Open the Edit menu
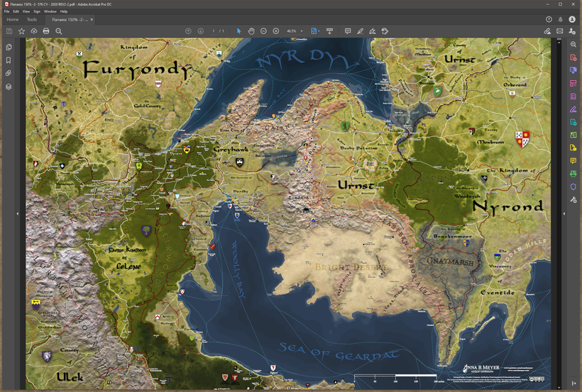The image size is (582, 392). click(x=16, y=11)
